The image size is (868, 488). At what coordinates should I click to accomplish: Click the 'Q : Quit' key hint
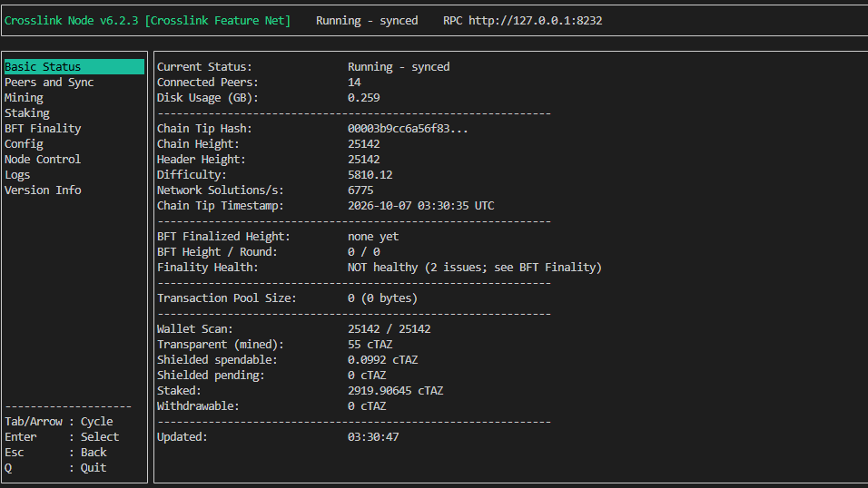[55, 467]
